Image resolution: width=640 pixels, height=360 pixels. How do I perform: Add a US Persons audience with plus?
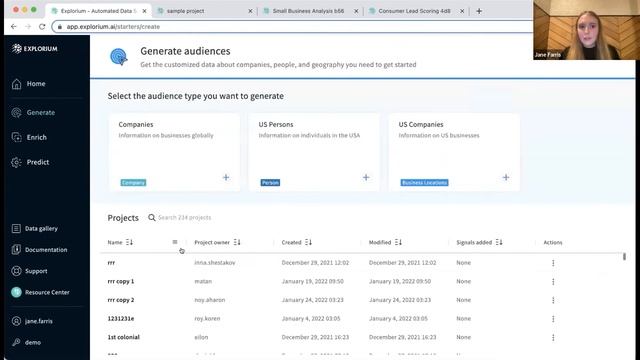pyautogui.click(x=366, y=178)
